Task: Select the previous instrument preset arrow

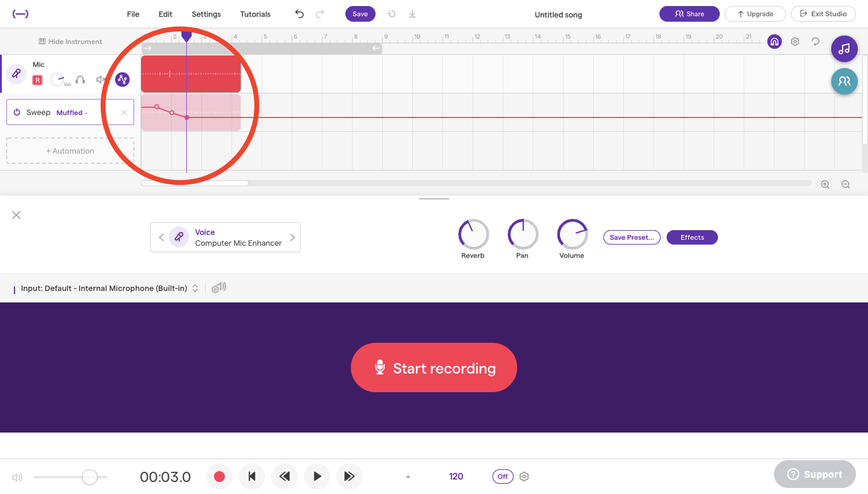Action: point(161,237)
